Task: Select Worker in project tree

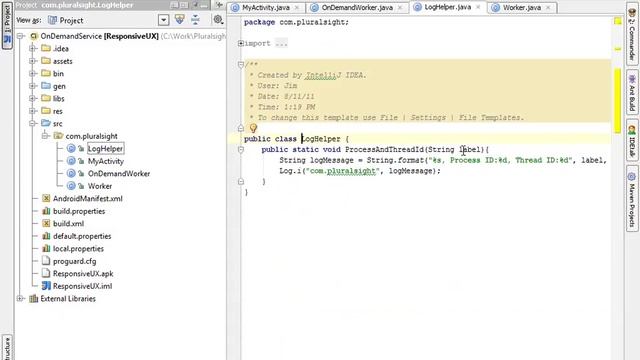Action: 100,186
